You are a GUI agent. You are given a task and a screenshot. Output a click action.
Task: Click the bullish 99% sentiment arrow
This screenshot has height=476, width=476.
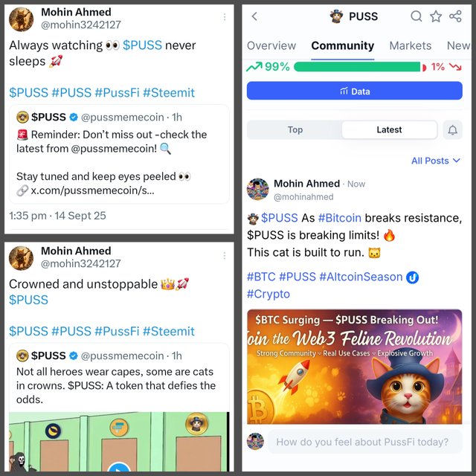(254, 67)
